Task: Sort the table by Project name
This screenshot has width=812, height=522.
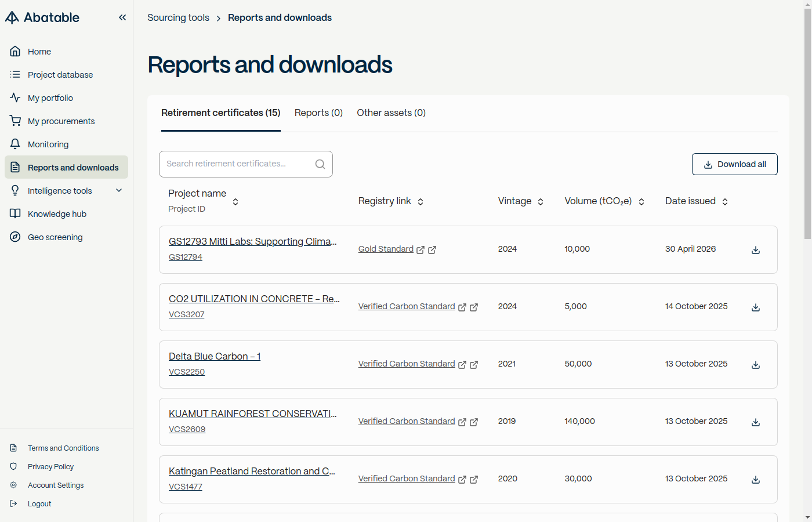Action: [235, 201]
